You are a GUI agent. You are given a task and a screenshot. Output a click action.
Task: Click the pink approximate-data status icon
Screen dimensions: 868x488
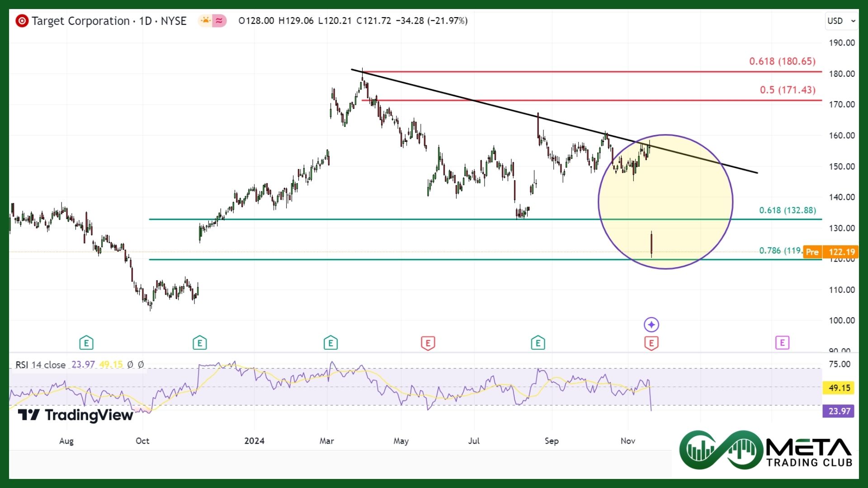coord(219,21)
